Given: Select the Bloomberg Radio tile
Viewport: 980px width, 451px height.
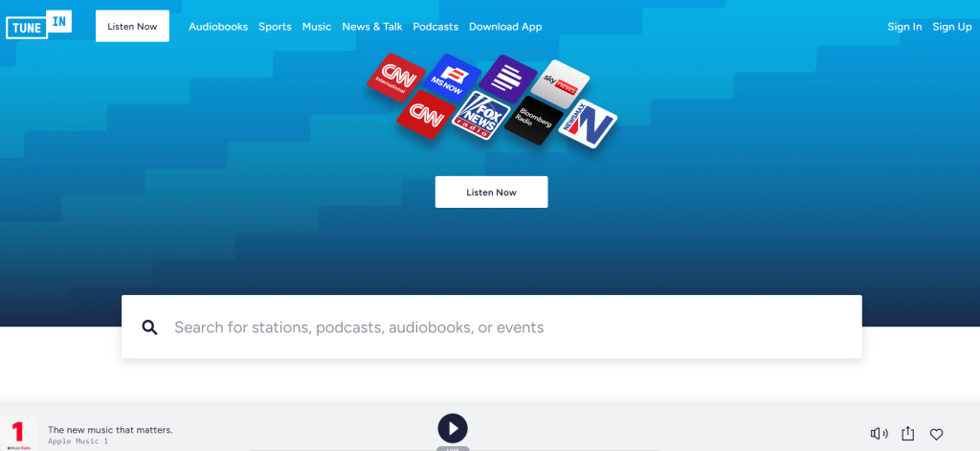Looking at the screenshot, I should tap(533, 121).
